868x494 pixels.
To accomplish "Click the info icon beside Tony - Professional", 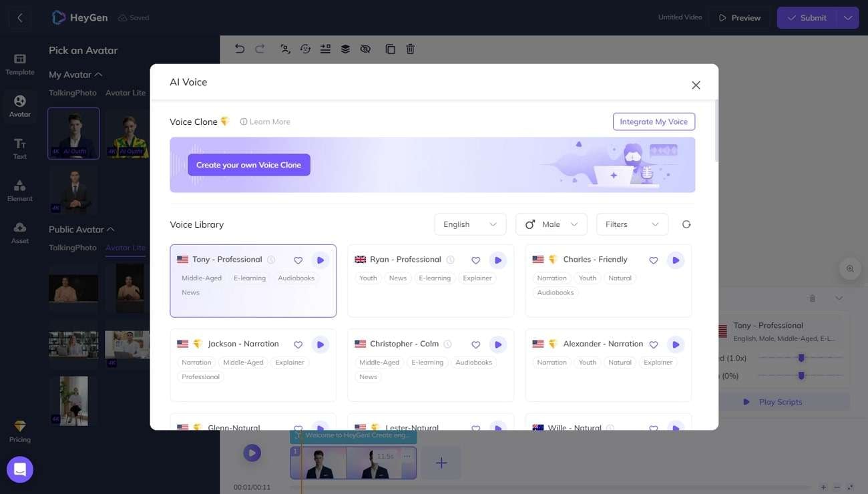I will tap(271, 260).
